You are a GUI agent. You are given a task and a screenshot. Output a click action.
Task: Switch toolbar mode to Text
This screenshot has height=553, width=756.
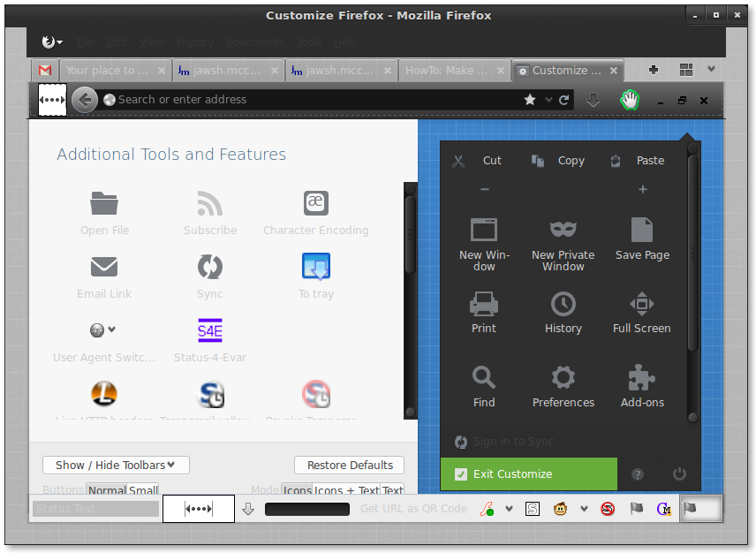coord(392,489)
